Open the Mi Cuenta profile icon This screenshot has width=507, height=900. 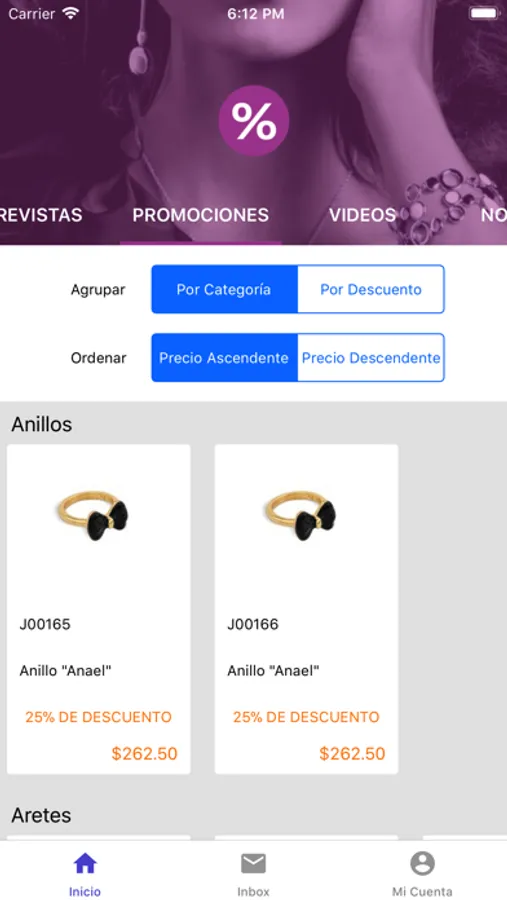422,863
